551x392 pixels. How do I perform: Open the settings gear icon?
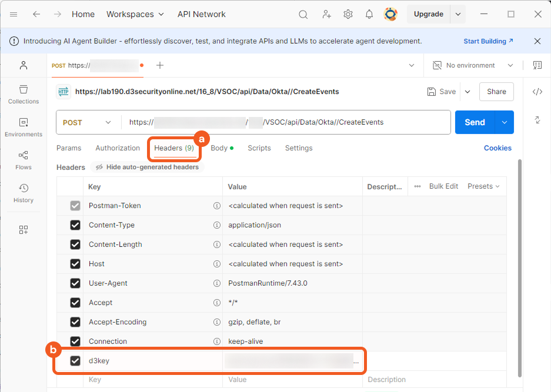pyautogui.click(x=348, y=14)
